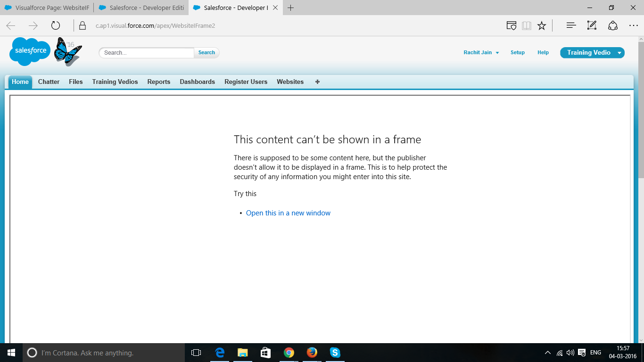Open Skype from the taskbar

click(x=335, y=353)
